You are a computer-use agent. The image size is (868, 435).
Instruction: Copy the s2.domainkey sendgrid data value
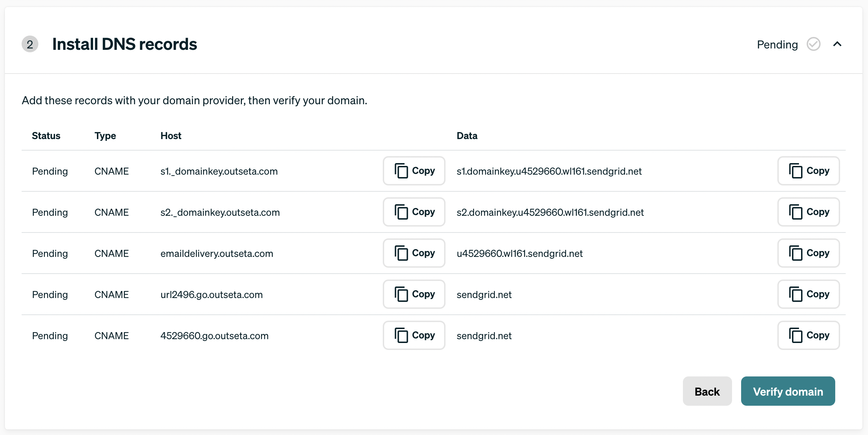pos(808,212)
